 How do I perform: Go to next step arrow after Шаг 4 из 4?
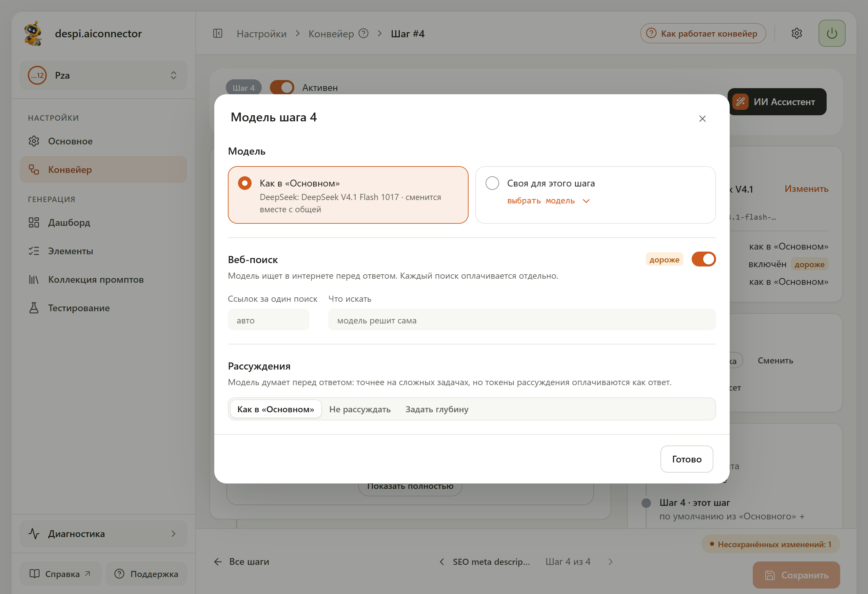click(610, 561)
